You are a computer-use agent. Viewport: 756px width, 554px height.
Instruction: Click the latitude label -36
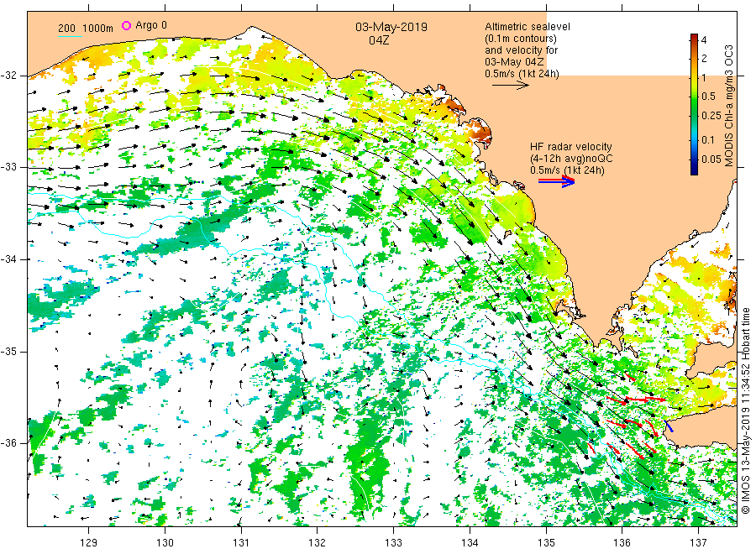click(x=9, y=443)
